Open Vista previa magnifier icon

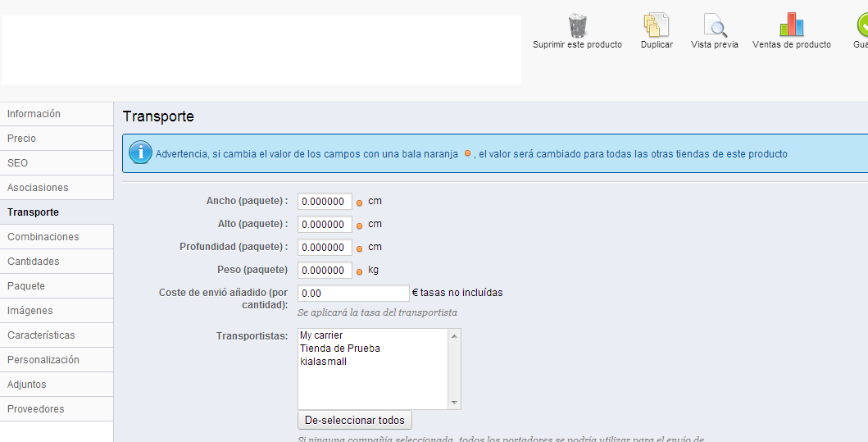coord(715,25)
